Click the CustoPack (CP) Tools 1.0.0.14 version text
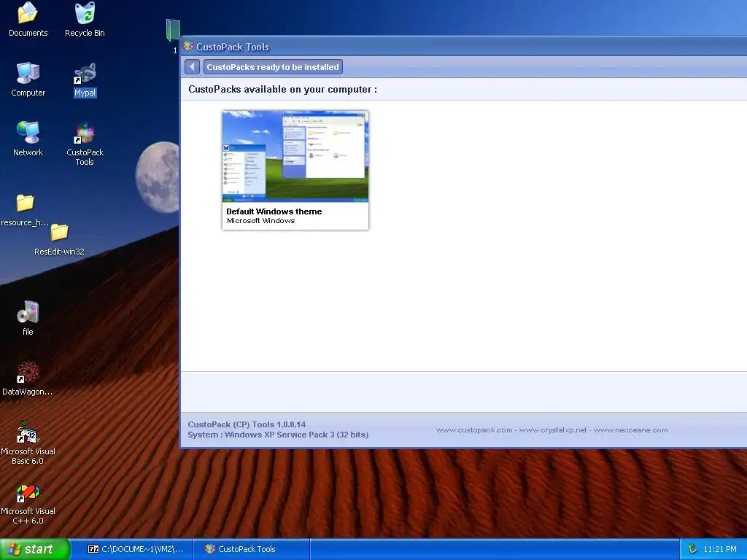 (x=247, y=424)
